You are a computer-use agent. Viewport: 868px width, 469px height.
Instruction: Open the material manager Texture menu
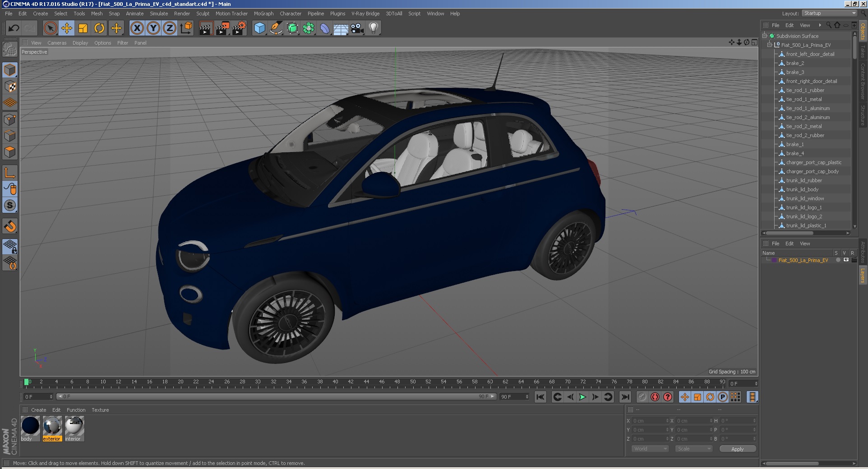click(100, 410)
